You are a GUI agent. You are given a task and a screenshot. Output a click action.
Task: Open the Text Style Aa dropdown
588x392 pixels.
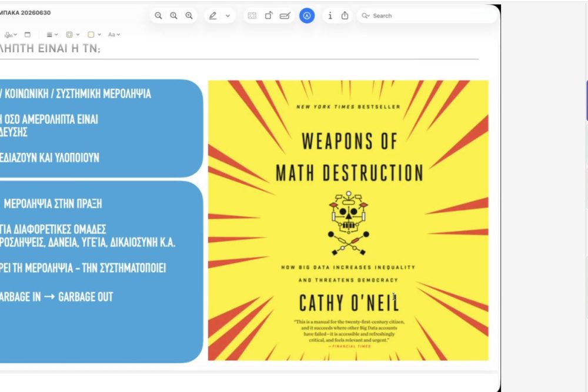point(114,35)
